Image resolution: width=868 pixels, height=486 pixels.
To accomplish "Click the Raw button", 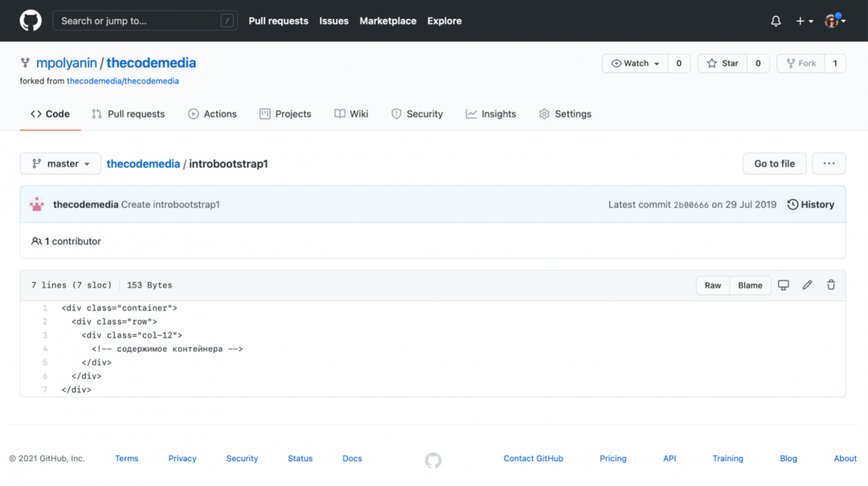I will [x=713, y=285].
